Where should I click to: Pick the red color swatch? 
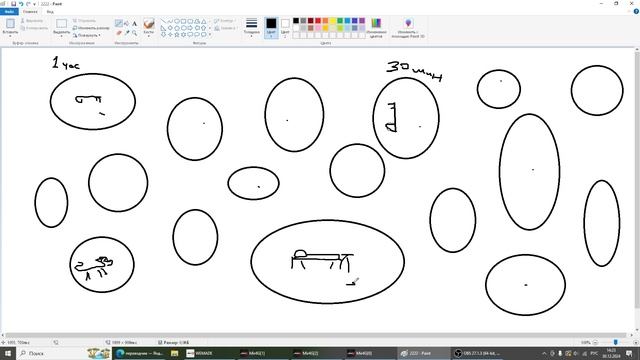pyautogui.click(x=318, y=21)
